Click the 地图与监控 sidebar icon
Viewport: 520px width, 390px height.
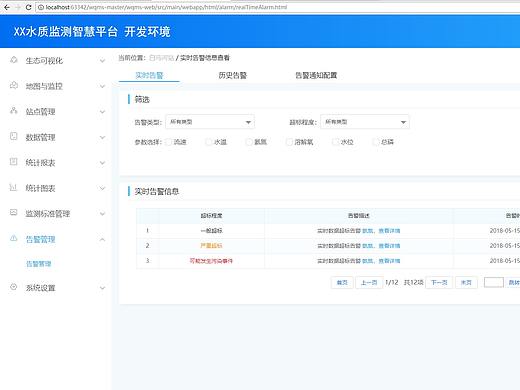coord(14,86)
